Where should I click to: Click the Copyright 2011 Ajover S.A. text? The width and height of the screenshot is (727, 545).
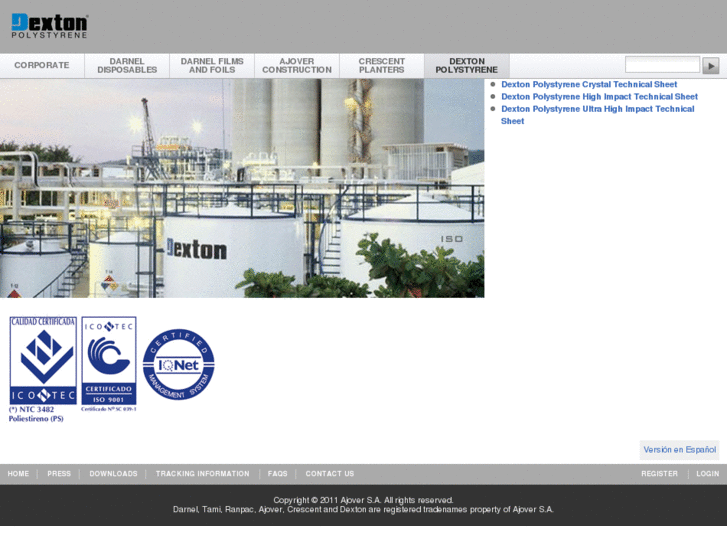coord(363,500)
